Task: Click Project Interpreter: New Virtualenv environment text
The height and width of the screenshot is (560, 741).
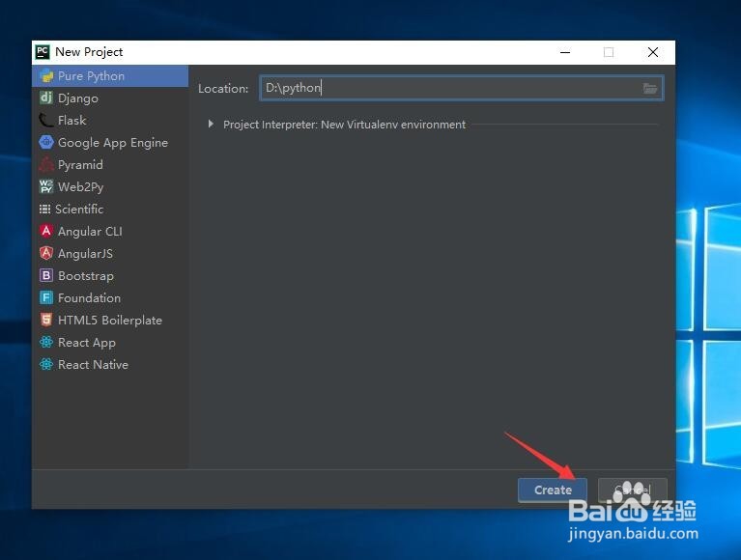Action: (x=344, y=125)
